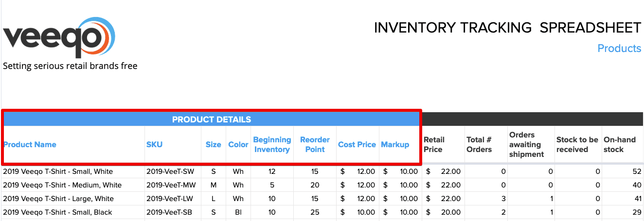Select beginning inventory '5' cell
Screen dimensions: 644x221
point(272,185)
